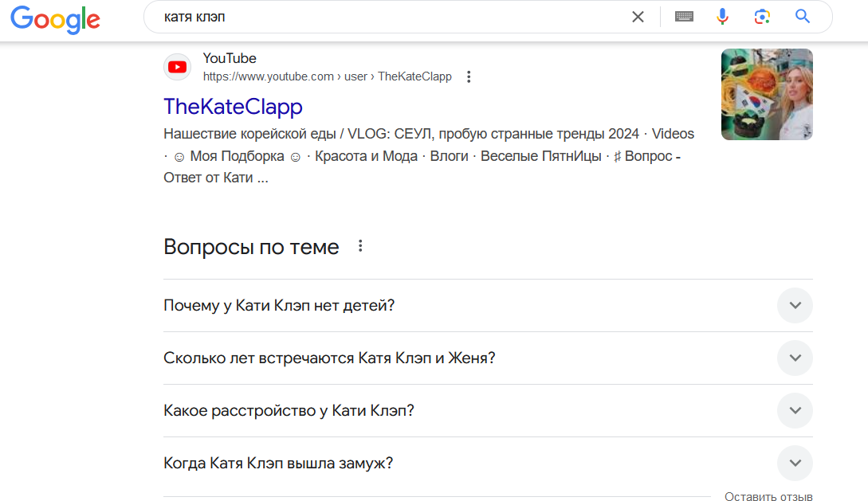This screenshot has width=868, height=501.
Task: Submit search with the magnifier icon
Action: (x=803, y=17)
